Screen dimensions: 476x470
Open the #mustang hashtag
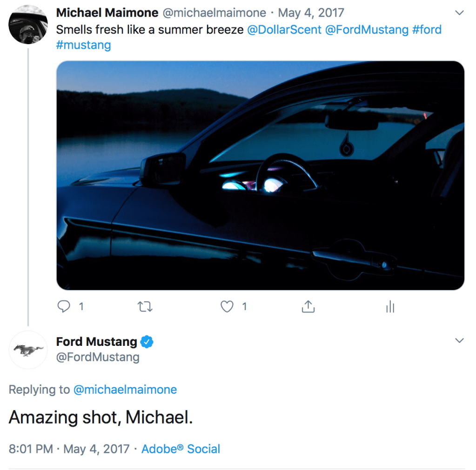[83, 45]
